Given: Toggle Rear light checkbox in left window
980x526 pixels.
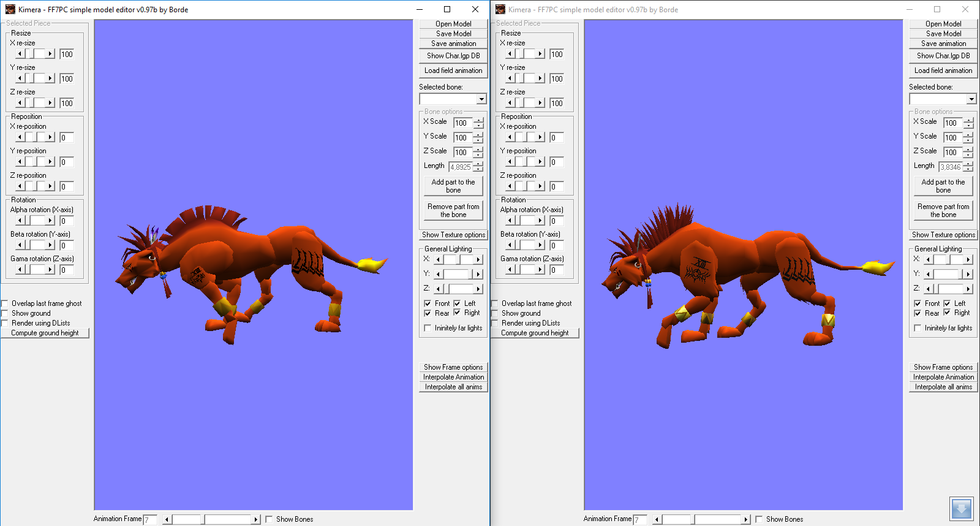Looking at the screenshot, I should (x=428, y=313).
